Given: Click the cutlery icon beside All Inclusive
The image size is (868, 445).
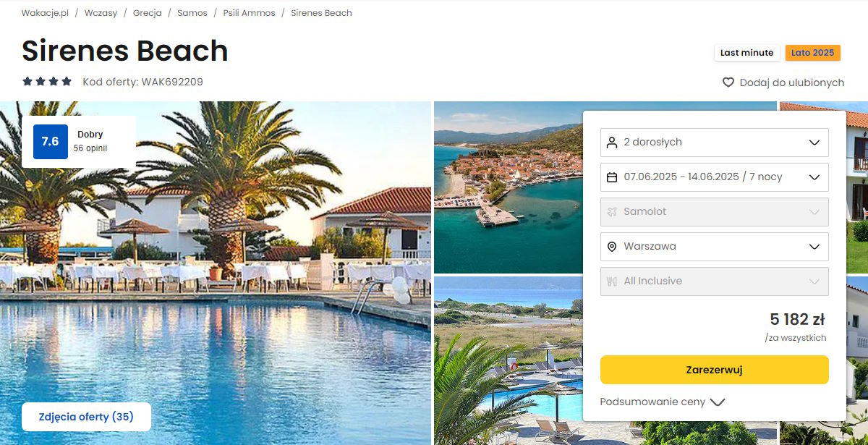Looking at the screenshot, I should pos(612,281).
